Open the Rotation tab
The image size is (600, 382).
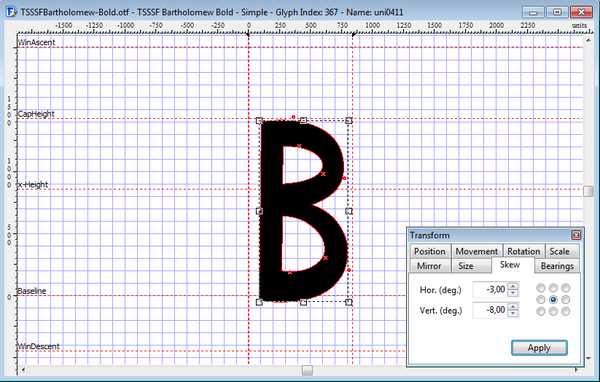coord(523,251)
